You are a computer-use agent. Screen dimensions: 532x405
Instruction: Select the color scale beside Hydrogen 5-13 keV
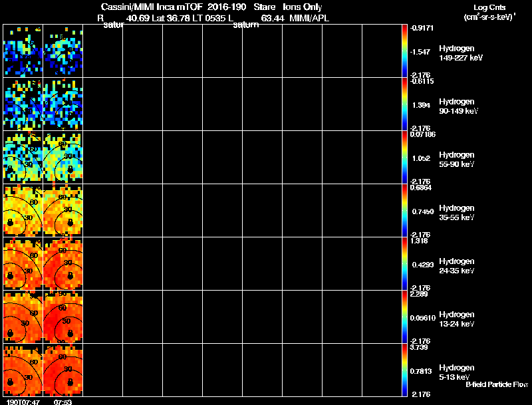point(404,370)
